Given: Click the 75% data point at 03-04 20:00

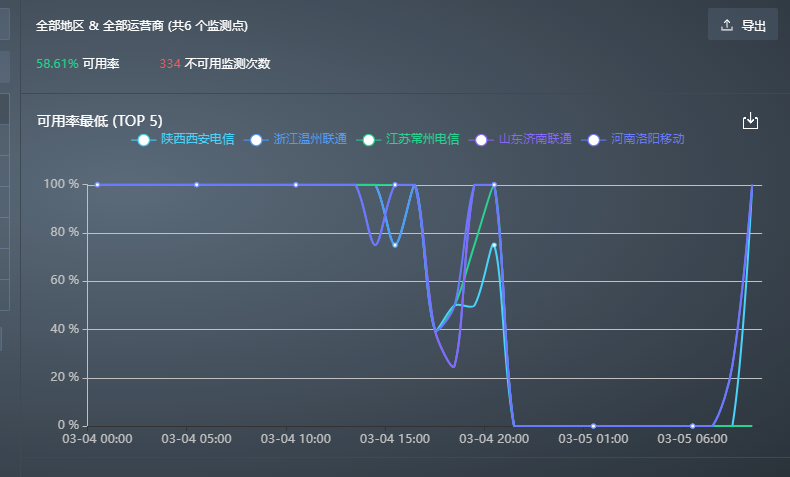Looking at the screenshot, I should click(494, 245).
